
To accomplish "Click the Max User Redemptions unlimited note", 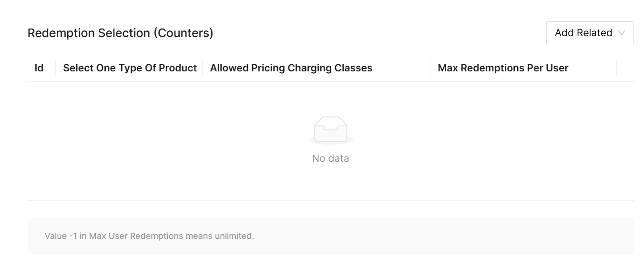I will click(x=149, y=236).
